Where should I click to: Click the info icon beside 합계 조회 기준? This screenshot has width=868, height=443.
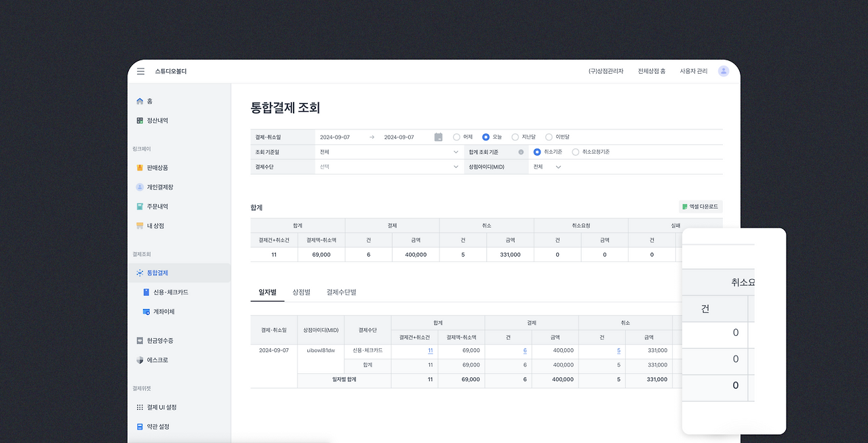[x=521, y=152]
